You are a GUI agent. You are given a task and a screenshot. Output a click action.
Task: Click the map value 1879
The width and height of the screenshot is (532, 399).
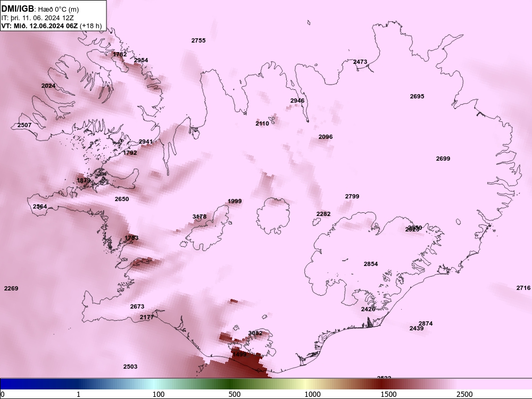click(x=84, y=180)
